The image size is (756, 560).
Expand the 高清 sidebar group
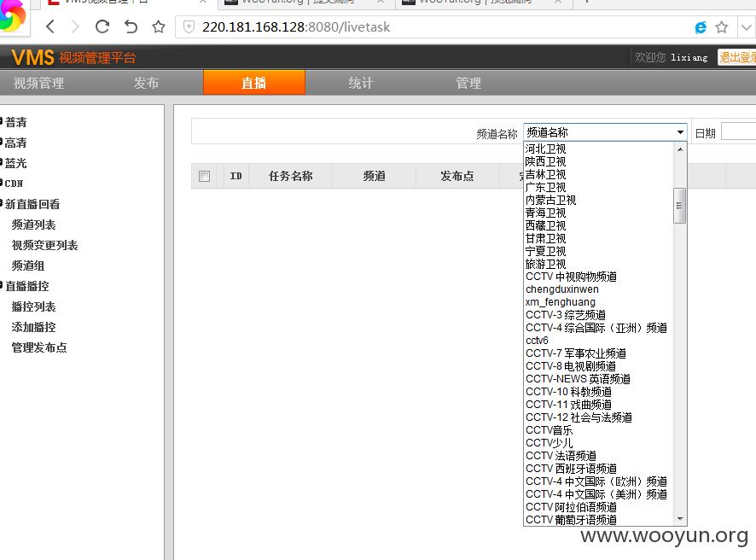15,143
